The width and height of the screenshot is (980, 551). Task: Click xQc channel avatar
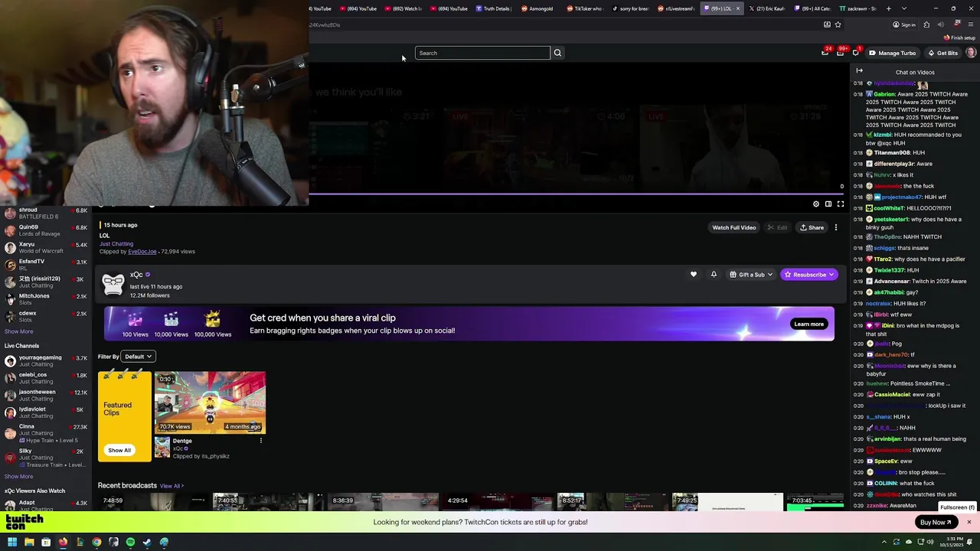pyautogui.click(x=113, y=284)
